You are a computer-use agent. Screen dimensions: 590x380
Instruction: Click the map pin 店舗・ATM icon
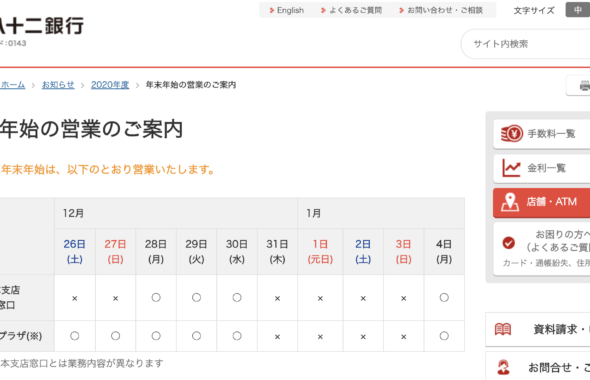[510, 202]
